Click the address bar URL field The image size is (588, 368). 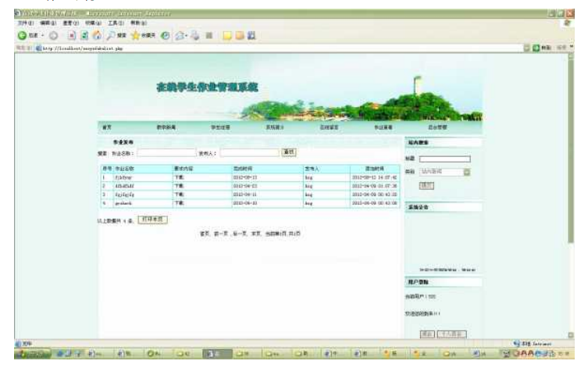pyautogui.click(x=281, y=48)
